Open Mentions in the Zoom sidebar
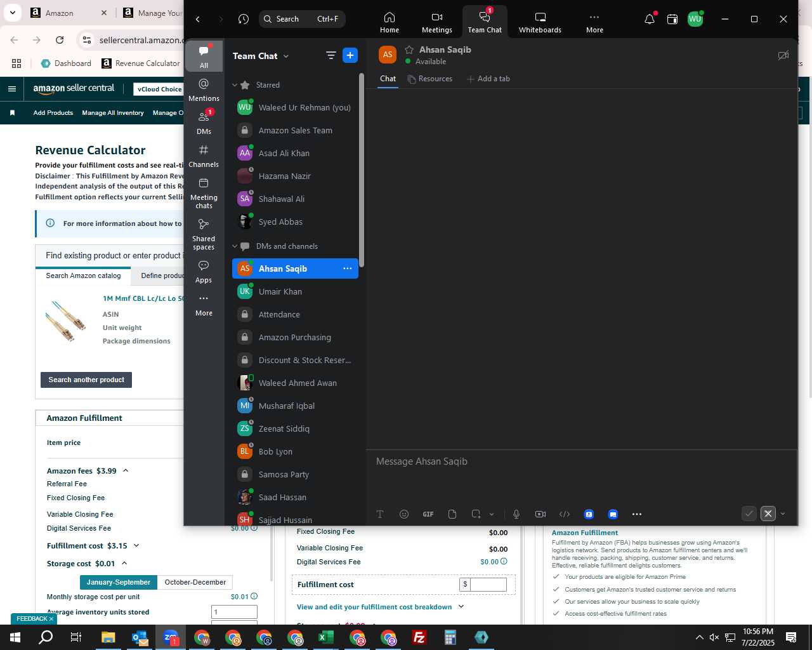 204,90
